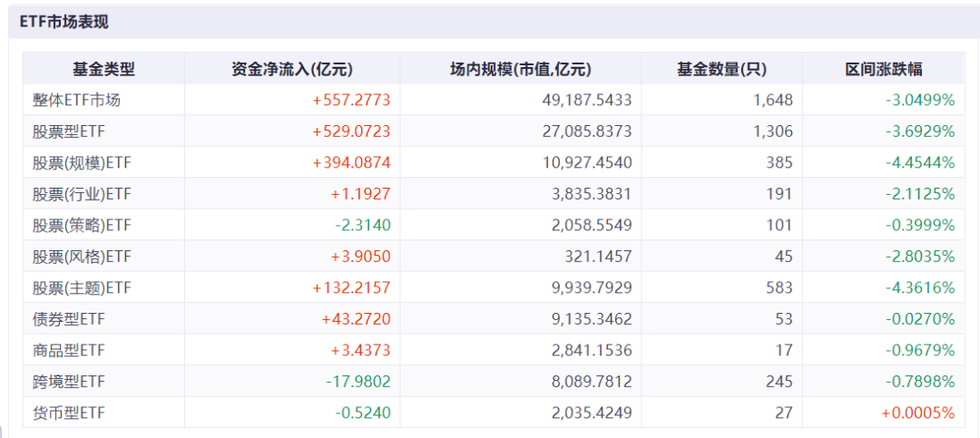980x438 pixels.
Task: Select the 股票(主题)ETF row label
Action: tap(82, 287)
